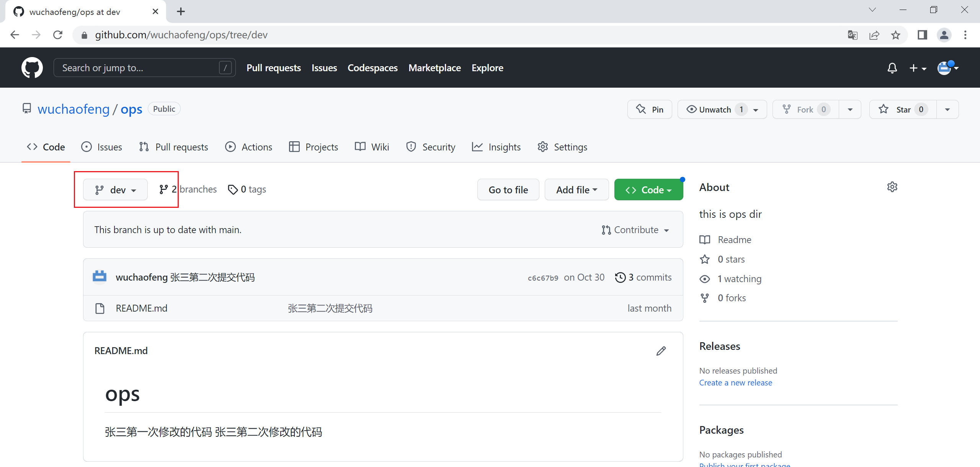
Task: Pin this repository
Action: 650,109
